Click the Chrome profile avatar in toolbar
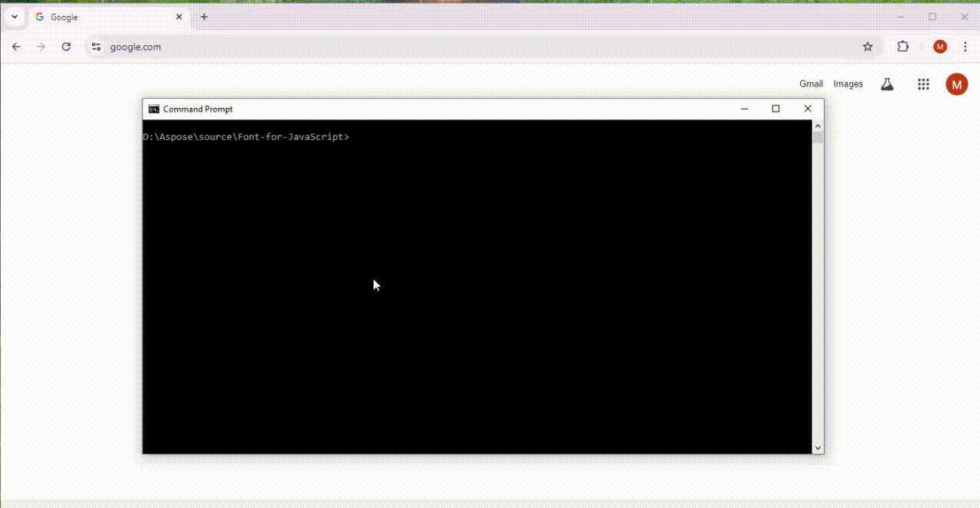The image size is (980, 508). click(x=939, y=47)
